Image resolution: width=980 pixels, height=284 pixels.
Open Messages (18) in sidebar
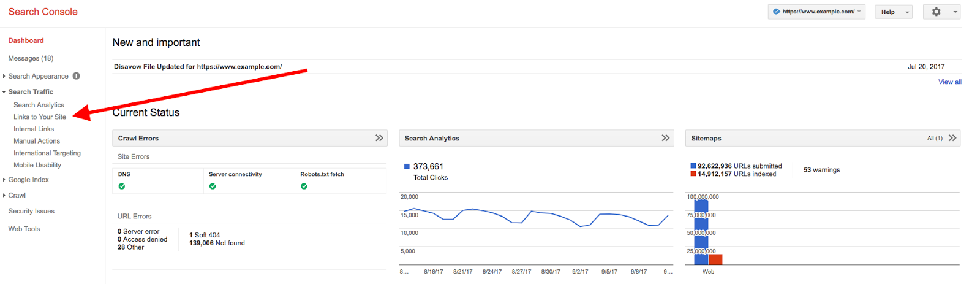(x=31, y=58)
